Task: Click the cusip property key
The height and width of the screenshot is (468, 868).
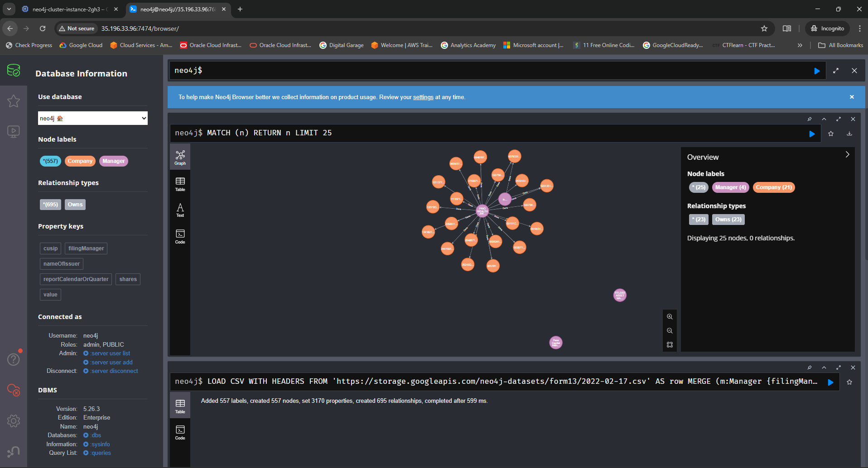Action: click(50, 248)
